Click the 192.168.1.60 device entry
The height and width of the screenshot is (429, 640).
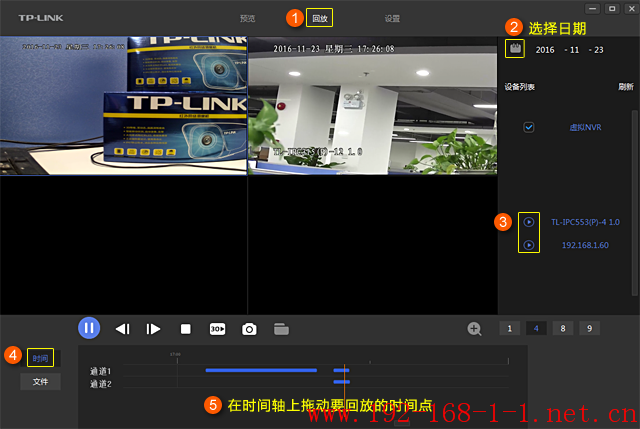tap(585, 245)
